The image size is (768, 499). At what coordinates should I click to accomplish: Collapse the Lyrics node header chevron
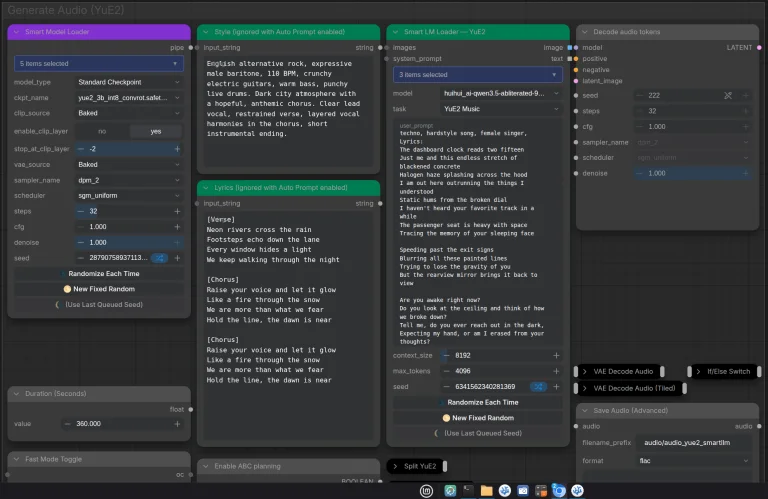206,188
